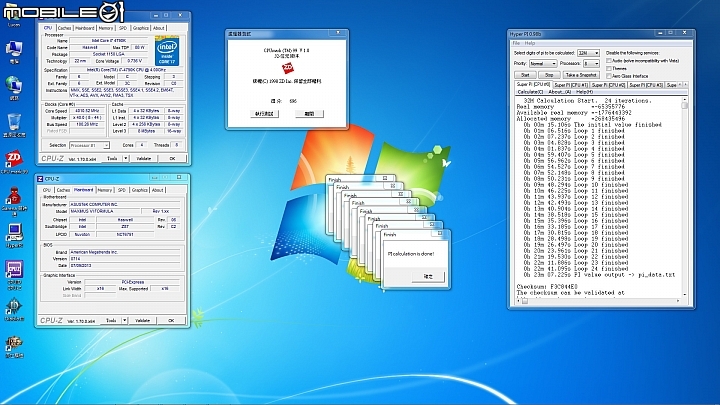Open Calculate(C) menu in Super PI pane
The height and width of the screenshot is (405, 720).
[x=528, y=92]
